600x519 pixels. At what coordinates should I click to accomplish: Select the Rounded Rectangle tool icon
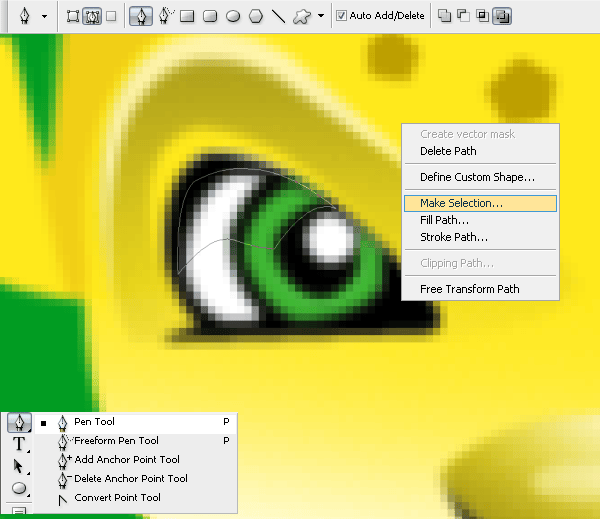coord(210,16)
